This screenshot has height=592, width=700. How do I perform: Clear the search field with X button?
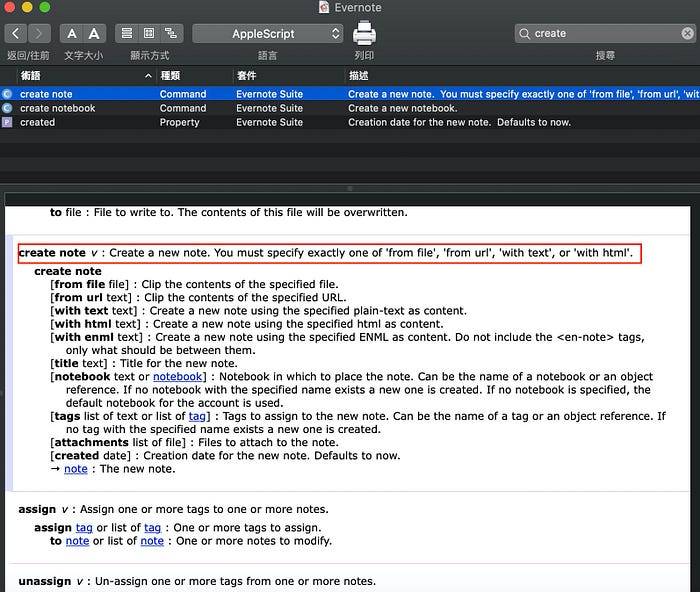point(688,33)
